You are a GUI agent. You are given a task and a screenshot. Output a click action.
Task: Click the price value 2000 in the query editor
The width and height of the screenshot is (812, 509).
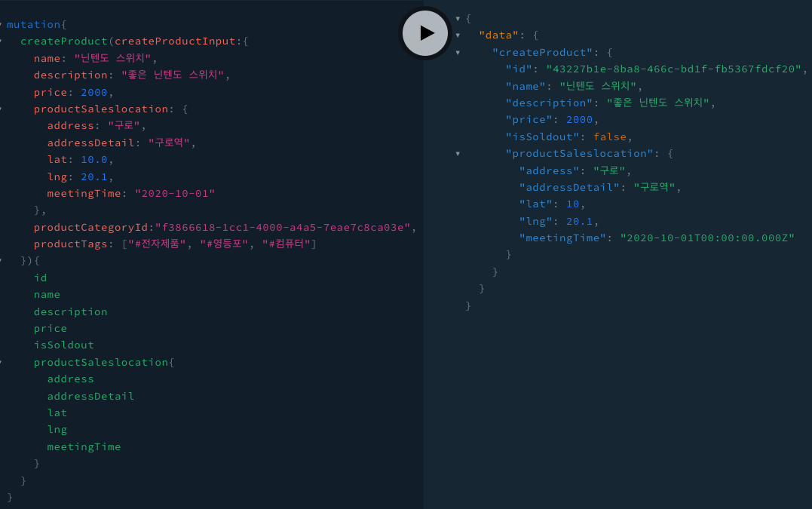(94, 92)
